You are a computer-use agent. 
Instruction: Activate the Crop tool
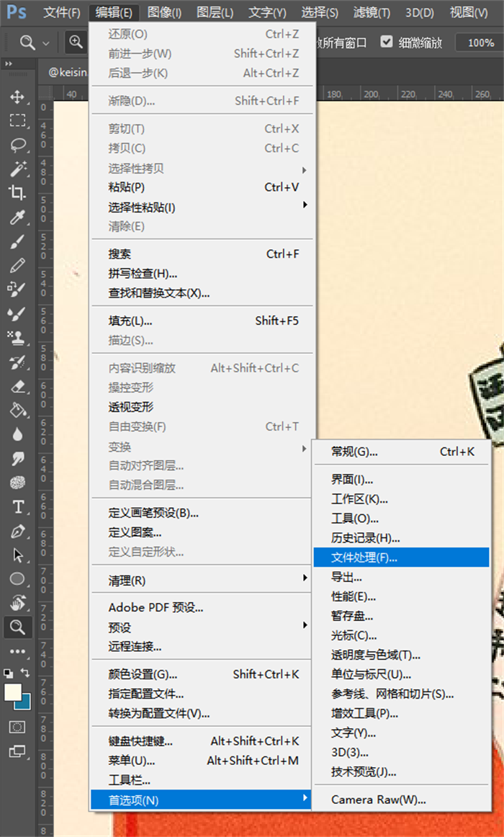pyautogui.click(x=17, y=192)
